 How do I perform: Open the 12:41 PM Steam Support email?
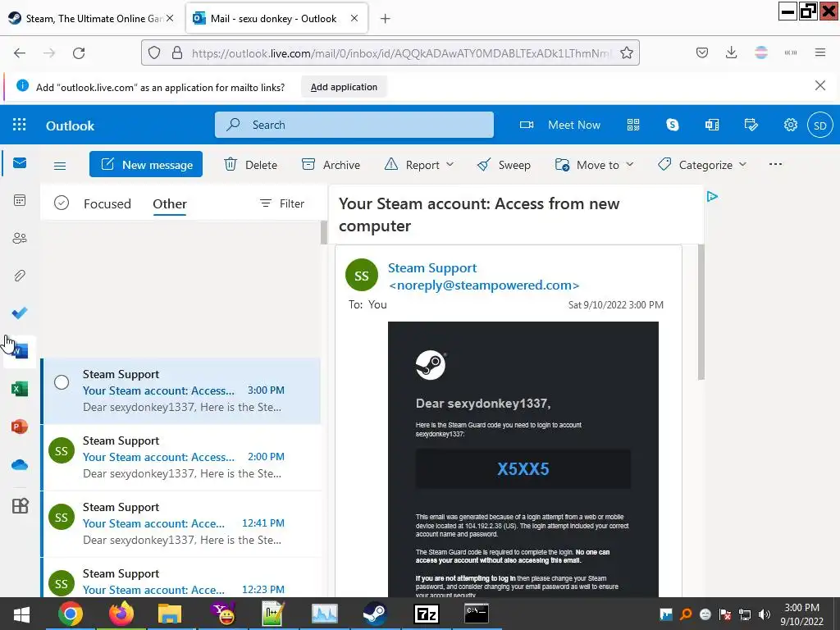(x=180, y=523)
